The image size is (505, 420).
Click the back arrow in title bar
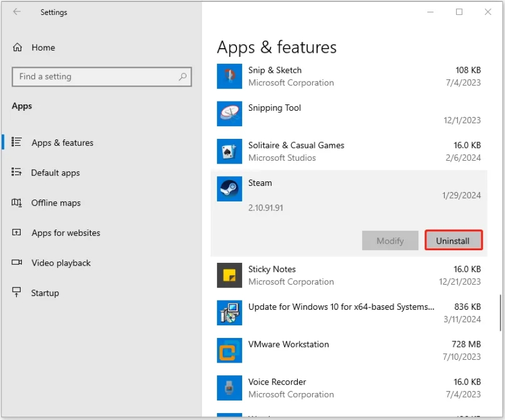[x=17, y=12]
